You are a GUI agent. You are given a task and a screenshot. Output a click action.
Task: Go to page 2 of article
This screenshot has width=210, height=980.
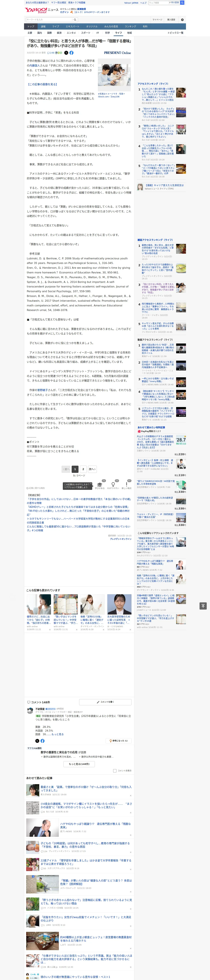83,469
